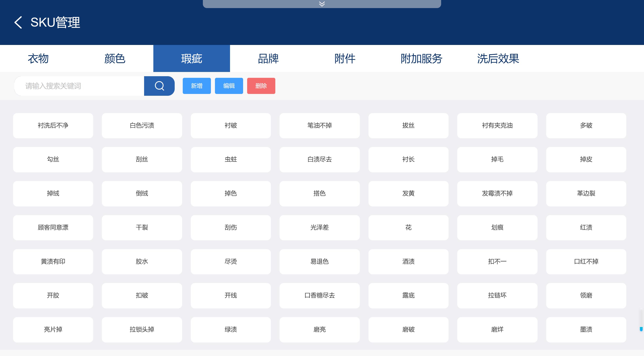Click the magnifier search icon button
644x356 pixels.
click(x=159, y=86)
